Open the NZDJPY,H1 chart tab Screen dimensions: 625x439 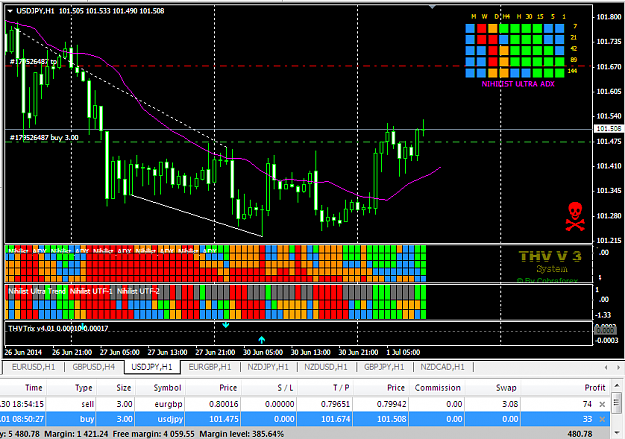268,367
